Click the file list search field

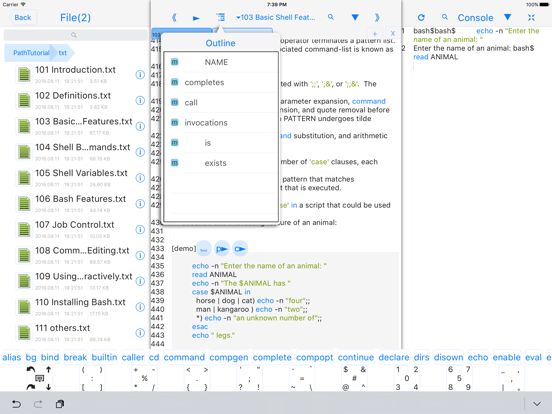[x=75, y=35]
